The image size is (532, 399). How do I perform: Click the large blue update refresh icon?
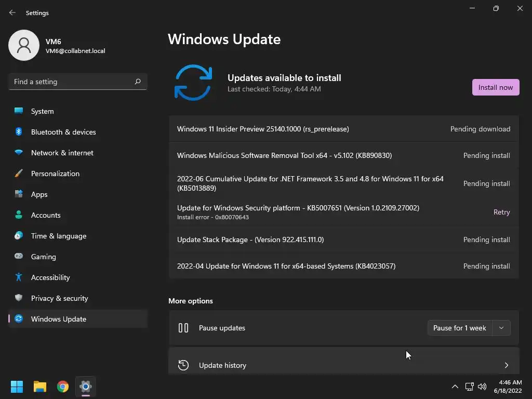click(x=193, y=83)
